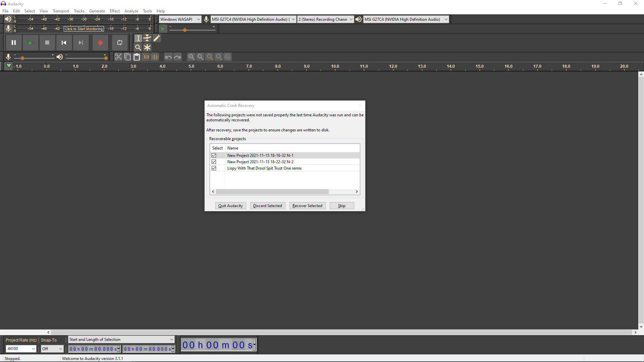Click the Paste clipboard icon

coord(137,57)
